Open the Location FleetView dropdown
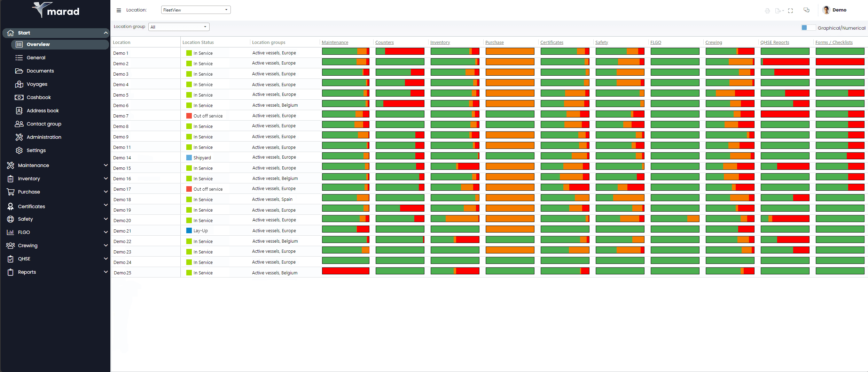Image resolution: width=868 pixels, height=372 pixels. click(196, 10)
